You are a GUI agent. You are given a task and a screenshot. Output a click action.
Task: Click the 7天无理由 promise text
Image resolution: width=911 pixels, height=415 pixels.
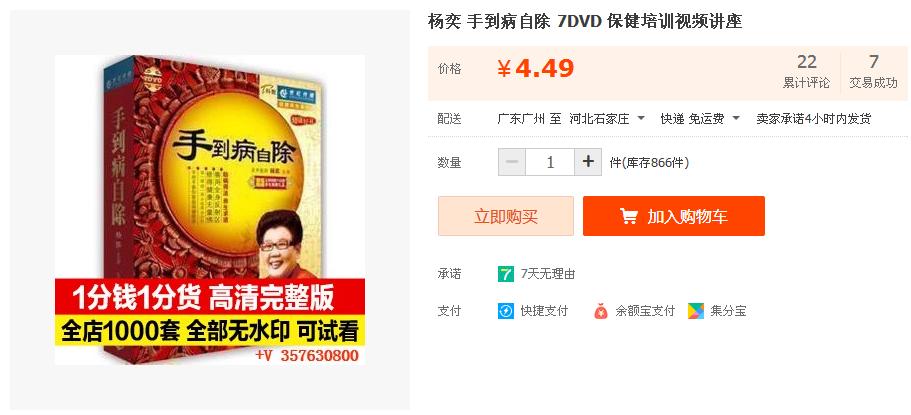pyautogui.click(x=548, y=274)
